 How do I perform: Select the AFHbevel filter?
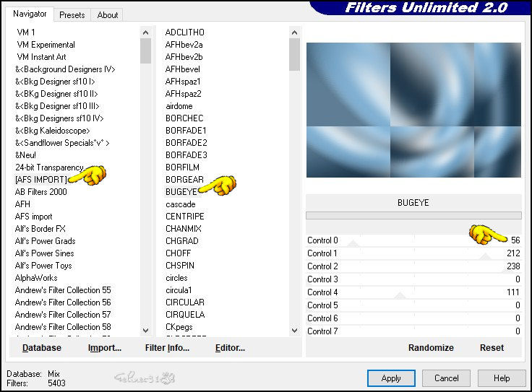click(x=183, y=69)
